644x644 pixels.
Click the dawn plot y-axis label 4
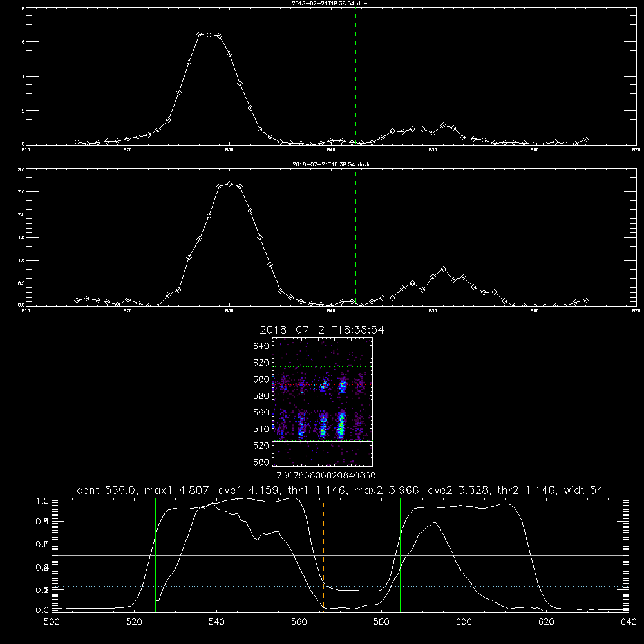[x=23, y=77]
